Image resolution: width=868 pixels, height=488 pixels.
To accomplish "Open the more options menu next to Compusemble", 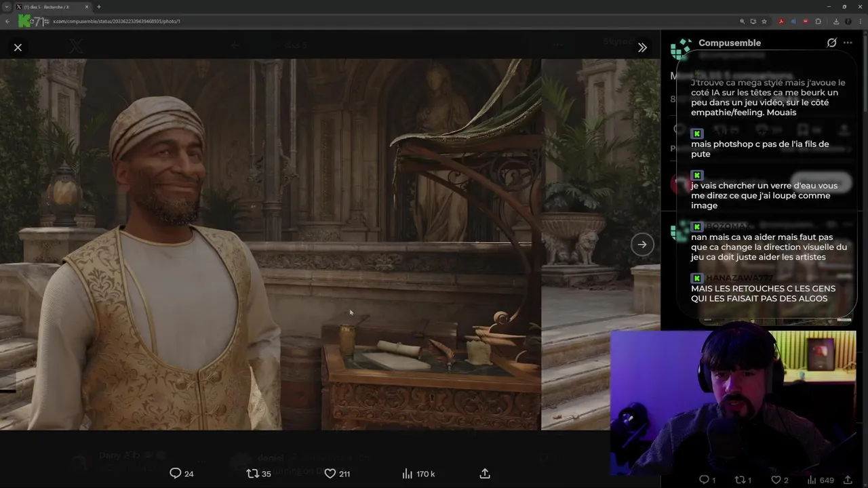I will coord(848,43).
